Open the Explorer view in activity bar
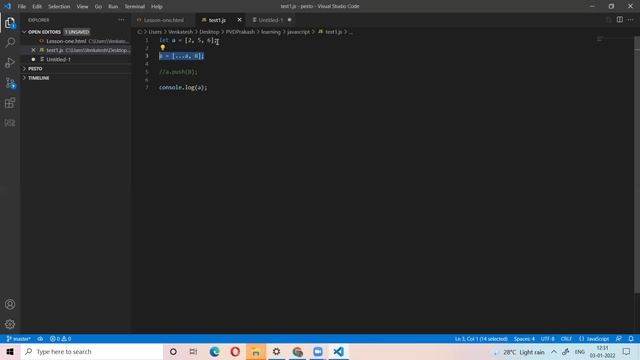 [x=10, y=23]
